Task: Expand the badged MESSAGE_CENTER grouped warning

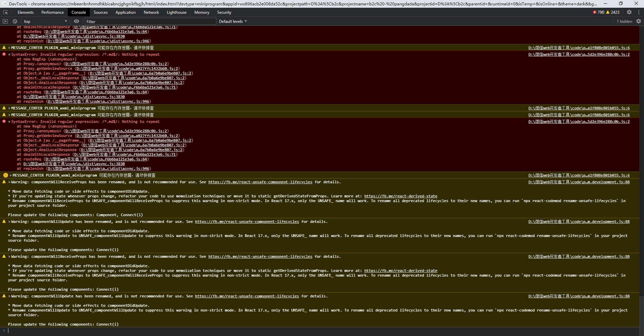Action: [11, 175]
